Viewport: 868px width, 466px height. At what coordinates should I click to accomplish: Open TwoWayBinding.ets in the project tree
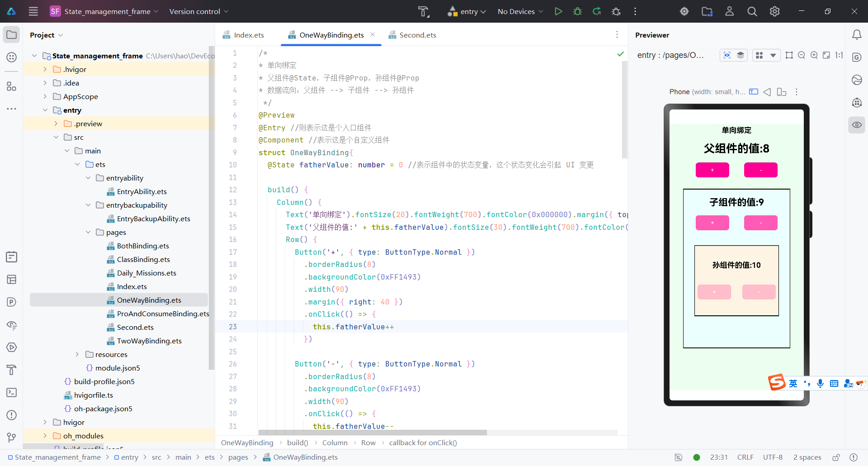(x=149, y=341)
